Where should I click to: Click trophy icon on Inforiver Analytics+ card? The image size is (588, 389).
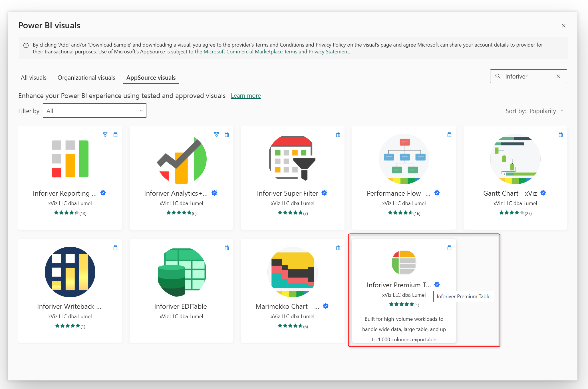(216, 135)
